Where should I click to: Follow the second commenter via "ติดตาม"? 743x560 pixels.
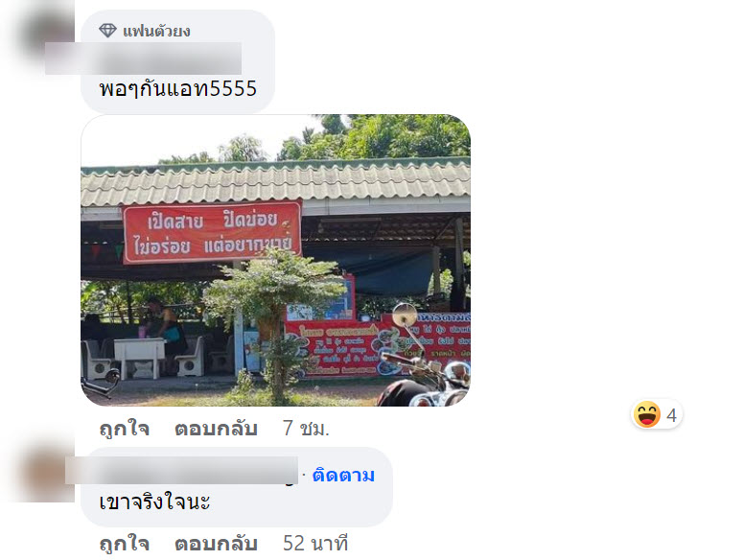point(343,475)
